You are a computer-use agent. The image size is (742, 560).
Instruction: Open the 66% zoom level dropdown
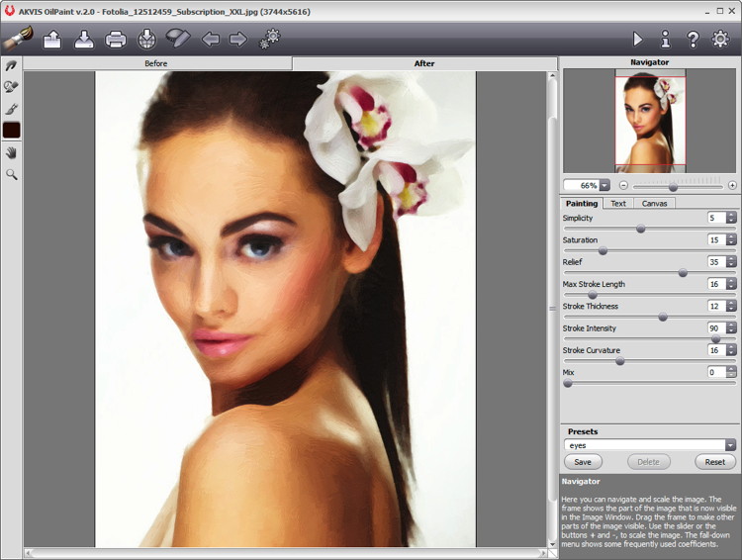[604, 185]
